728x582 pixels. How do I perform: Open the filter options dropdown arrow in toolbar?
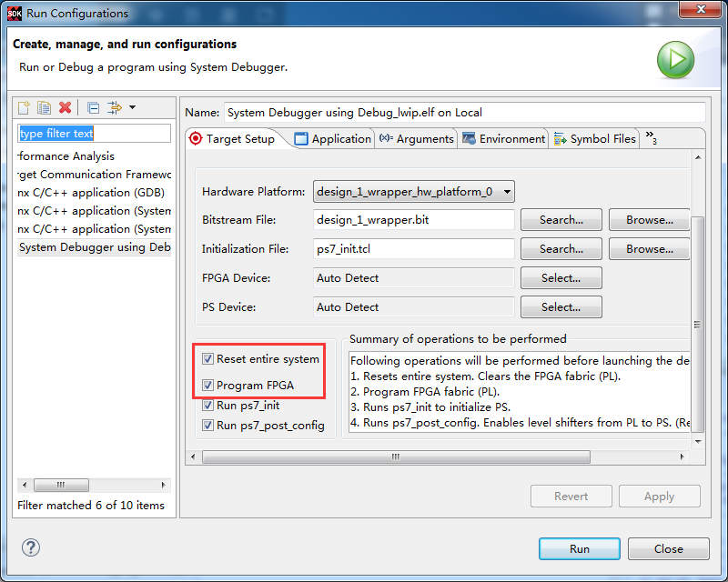(x=132, y=107)
